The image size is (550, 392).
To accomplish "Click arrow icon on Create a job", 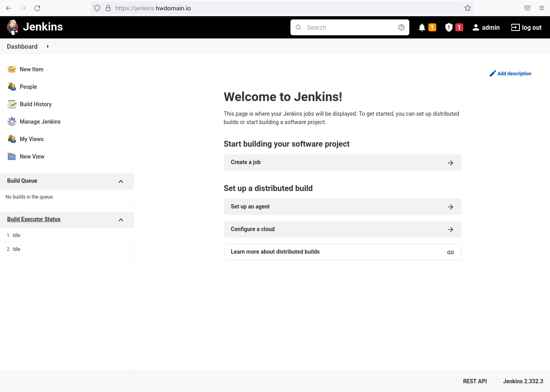I will coord(451,163).
